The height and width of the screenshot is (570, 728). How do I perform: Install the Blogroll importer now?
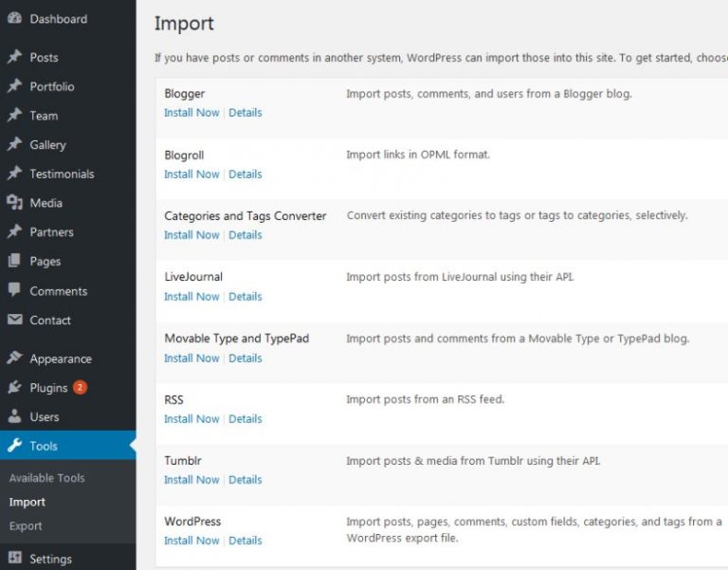tap(191, 175)
